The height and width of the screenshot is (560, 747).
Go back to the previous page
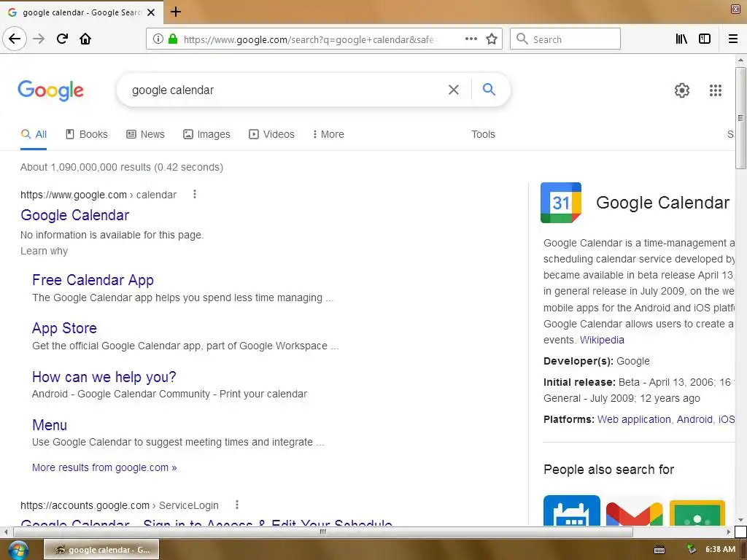(15, 39)
